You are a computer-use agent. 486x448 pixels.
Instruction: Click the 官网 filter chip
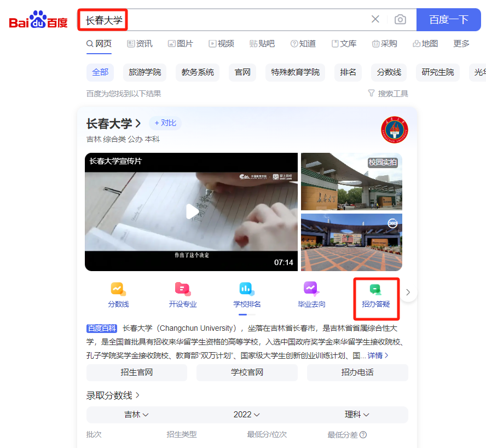pos(242,73)
